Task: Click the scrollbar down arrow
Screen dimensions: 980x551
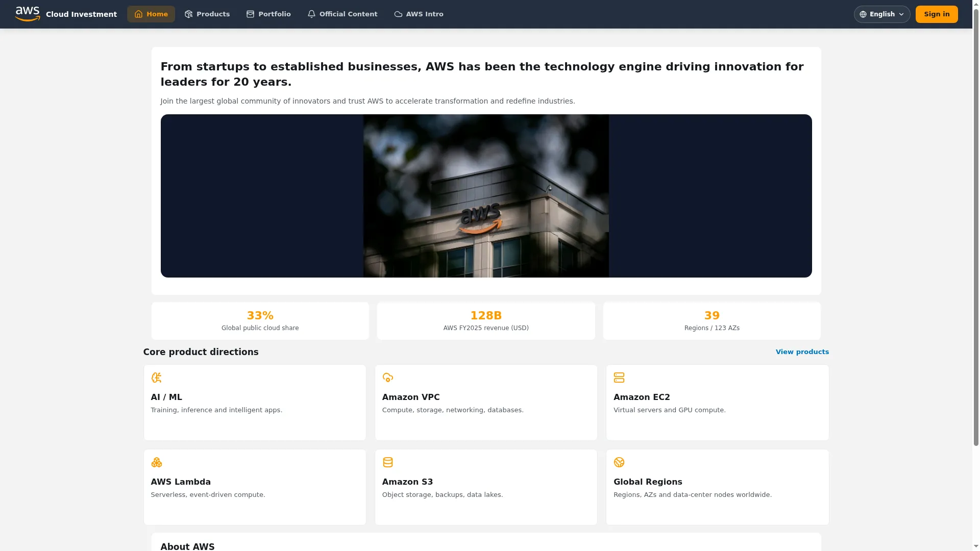Action: 976,547
